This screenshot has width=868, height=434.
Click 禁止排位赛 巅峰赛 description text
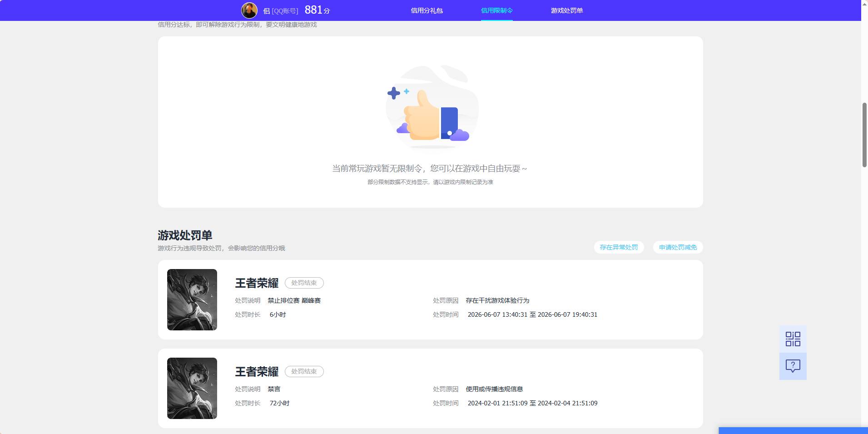pos(294,300)
